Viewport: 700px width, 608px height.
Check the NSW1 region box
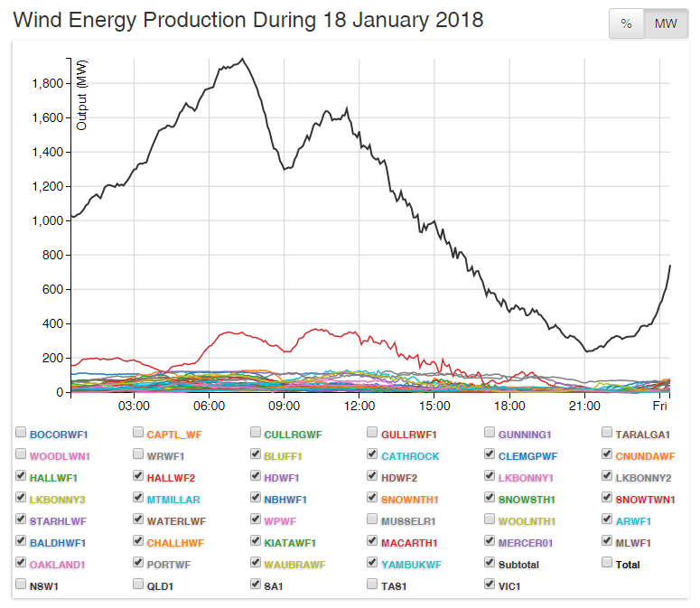tap(21, 585)
